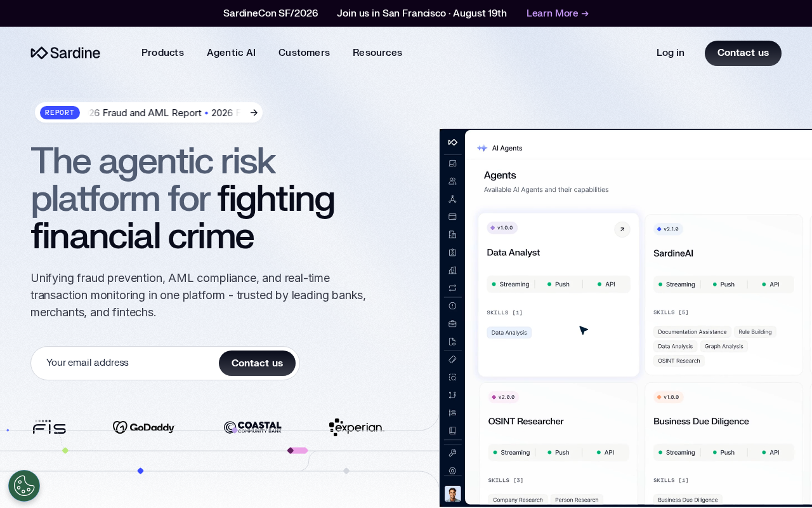
Task: Select the credit card icon in sidebar
Action: coord(452,217)
